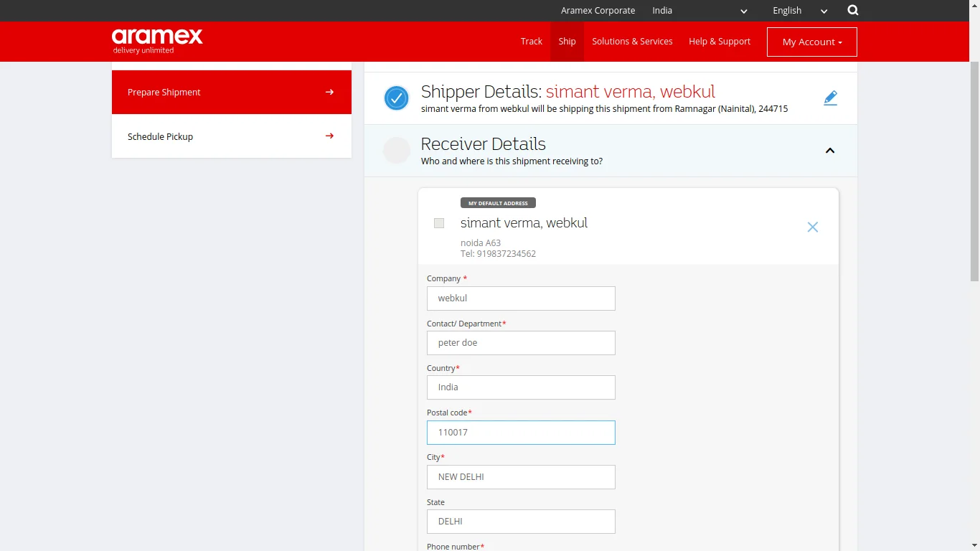This screenshot has height=551, width=980.
Task: Collapse the Receiver Details section
Action: tap(830, 151)
